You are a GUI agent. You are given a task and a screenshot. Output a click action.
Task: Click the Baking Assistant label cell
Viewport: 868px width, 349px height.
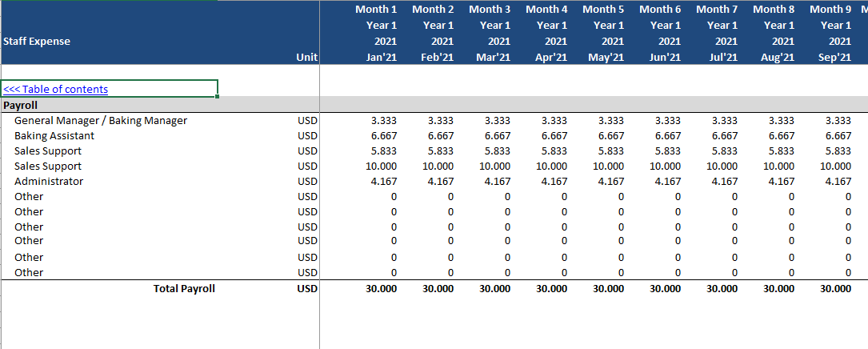pyautogui.click(x=54, y=136)
